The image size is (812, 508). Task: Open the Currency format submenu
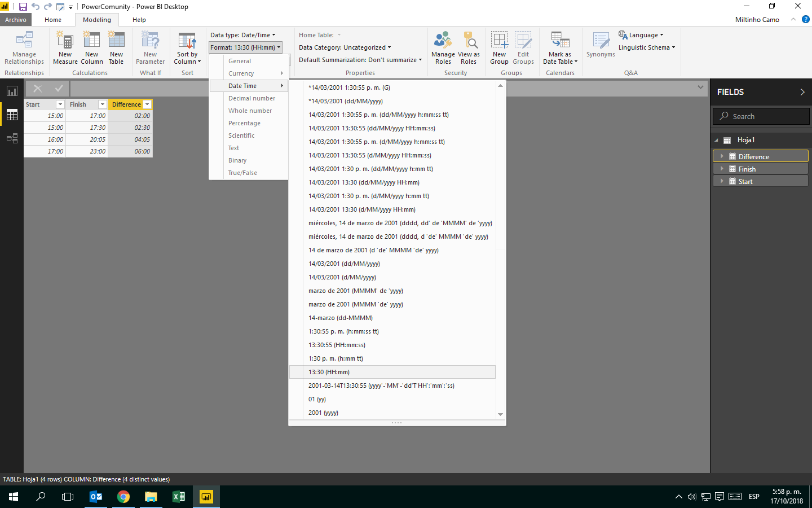pos(249,73)
